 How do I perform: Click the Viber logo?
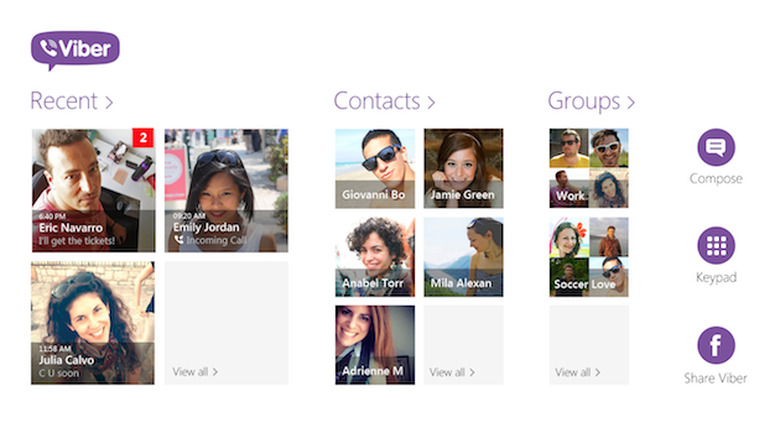pyautogui.click(x=75, y=49)
